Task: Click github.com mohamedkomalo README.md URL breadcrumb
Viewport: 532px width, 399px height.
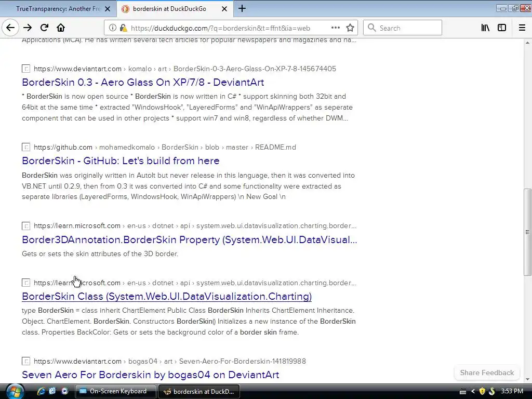Action: [x=165, y=147]
